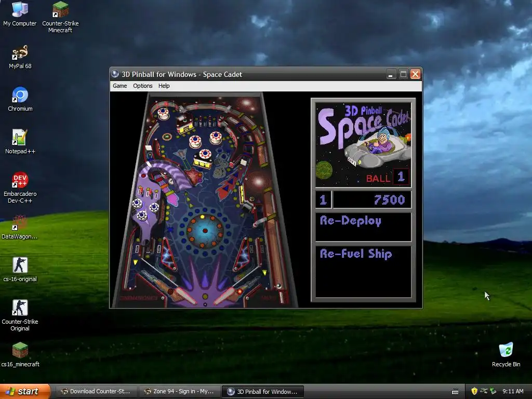Click the network connection tray icon

click(484, 391)
